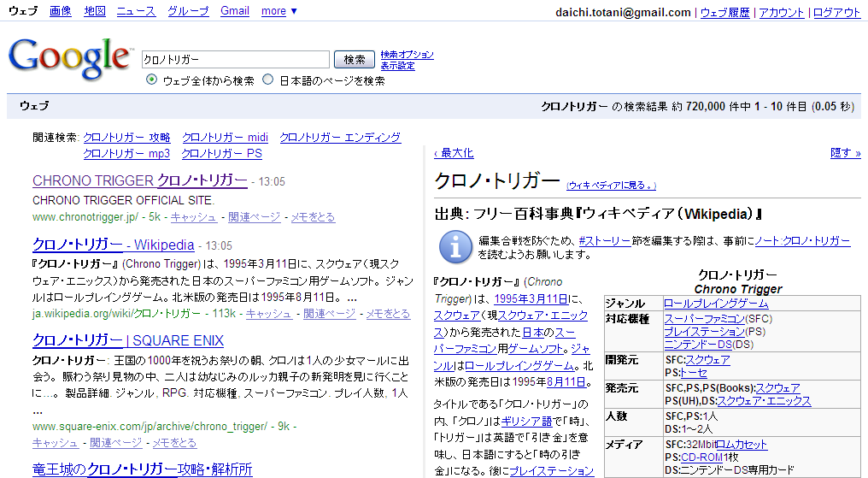Select 日本語のページを検索 radio button

point(268,80)
